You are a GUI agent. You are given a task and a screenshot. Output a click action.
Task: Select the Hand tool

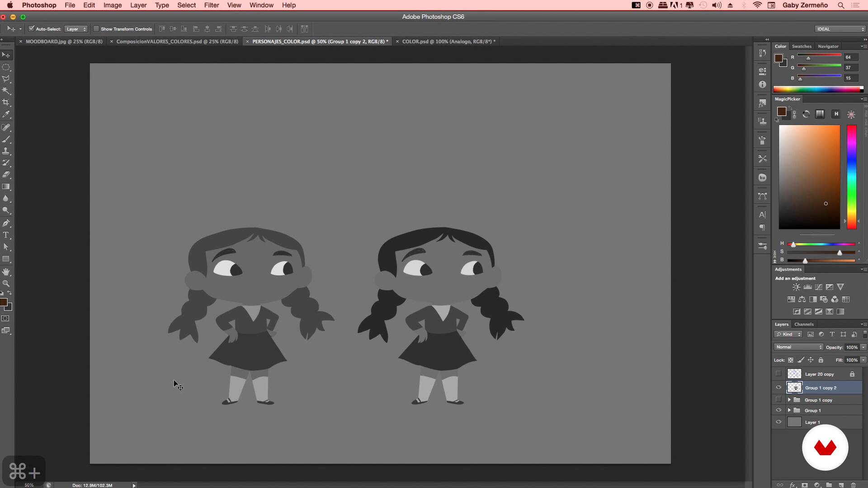pos(6,272)
